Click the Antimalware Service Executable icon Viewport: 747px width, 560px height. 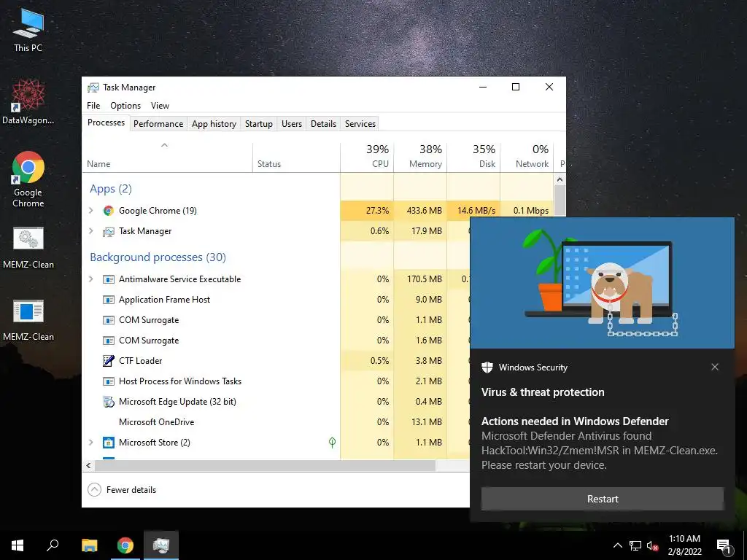click(109, 279)
